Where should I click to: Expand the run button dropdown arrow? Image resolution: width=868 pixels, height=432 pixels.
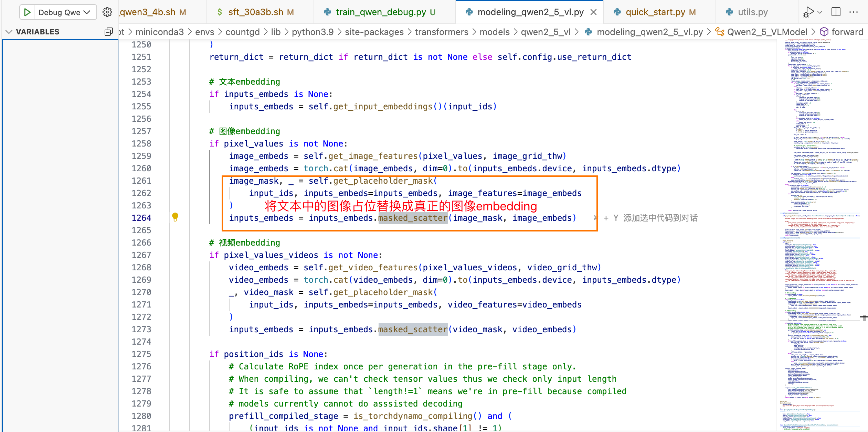coord(820,12)
